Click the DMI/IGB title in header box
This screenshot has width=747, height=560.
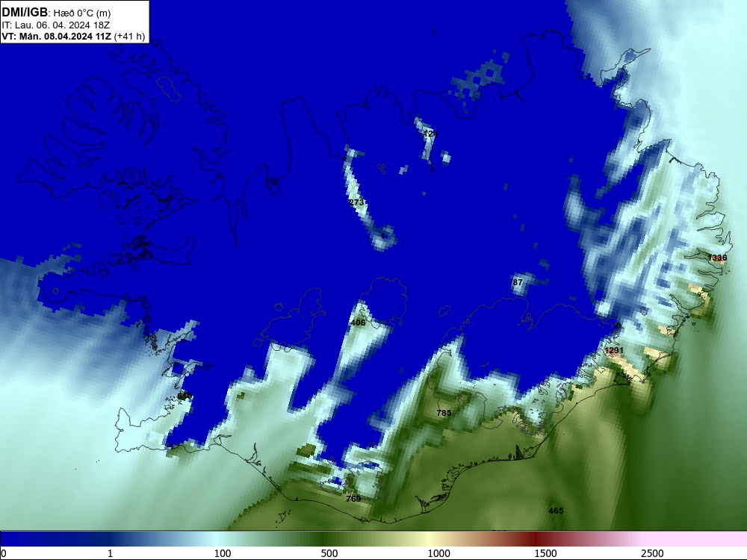point(25,13)
